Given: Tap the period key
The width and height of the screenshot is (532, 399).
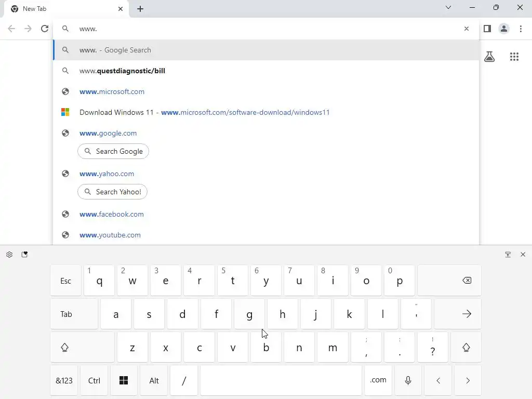Looking at the screenshot, I should pyautogui.click(x=400, y=347).
